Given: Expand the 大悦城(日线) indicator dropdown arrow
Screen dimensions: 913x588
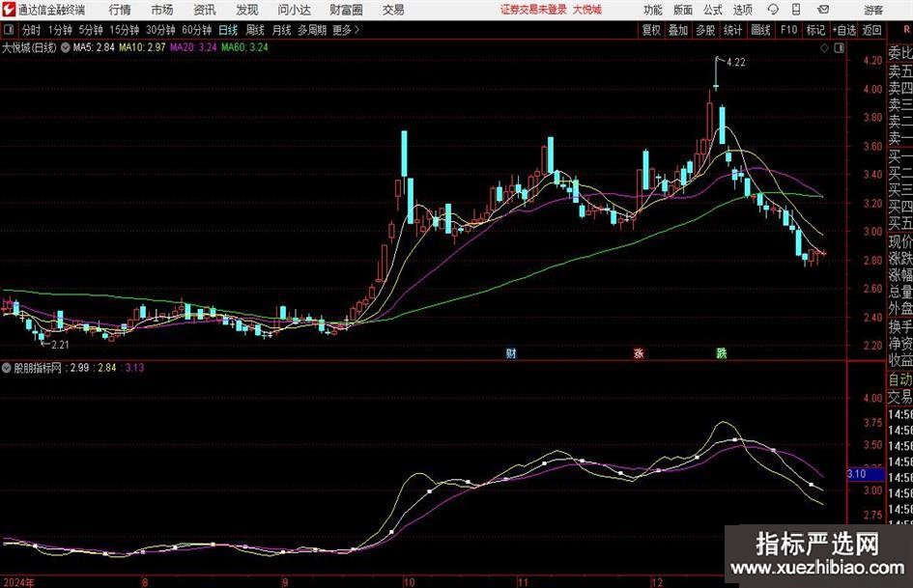Looking at the screenshot, I should pos(66,47).
